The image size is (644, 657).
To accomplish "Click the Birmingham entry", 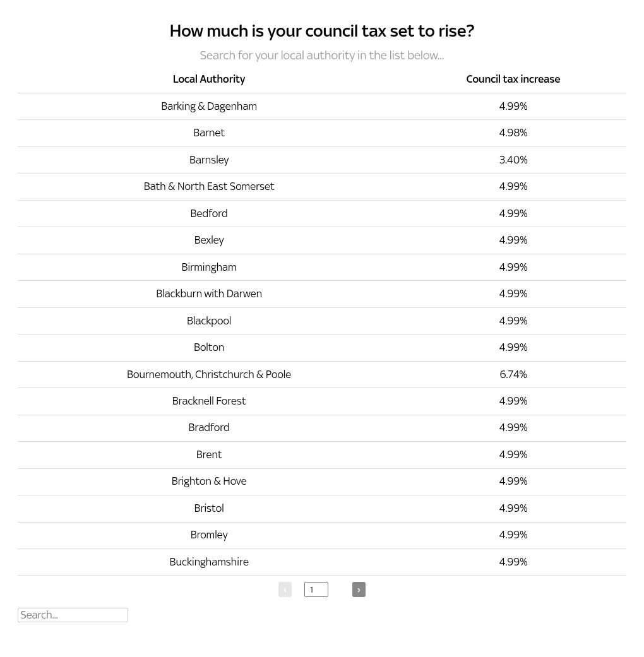I will click(209, 268).
